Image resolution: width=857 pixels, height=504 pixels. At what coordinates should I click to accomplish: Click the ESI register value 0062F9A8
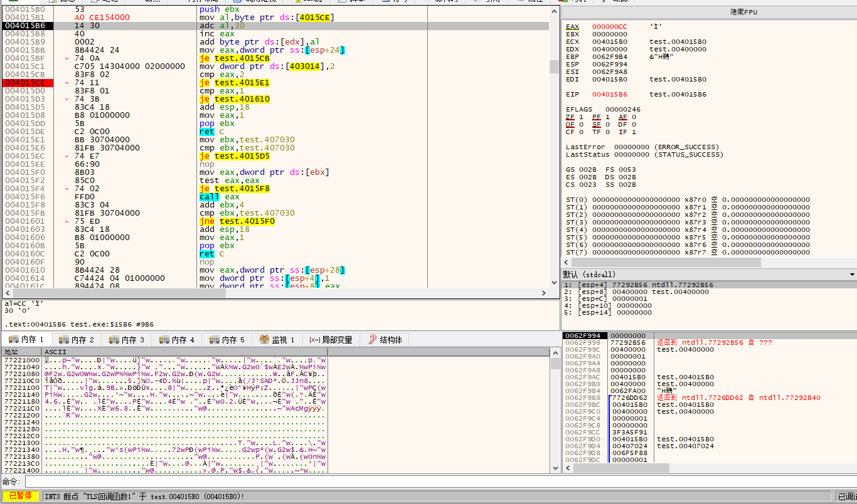(x=609, y=72)
